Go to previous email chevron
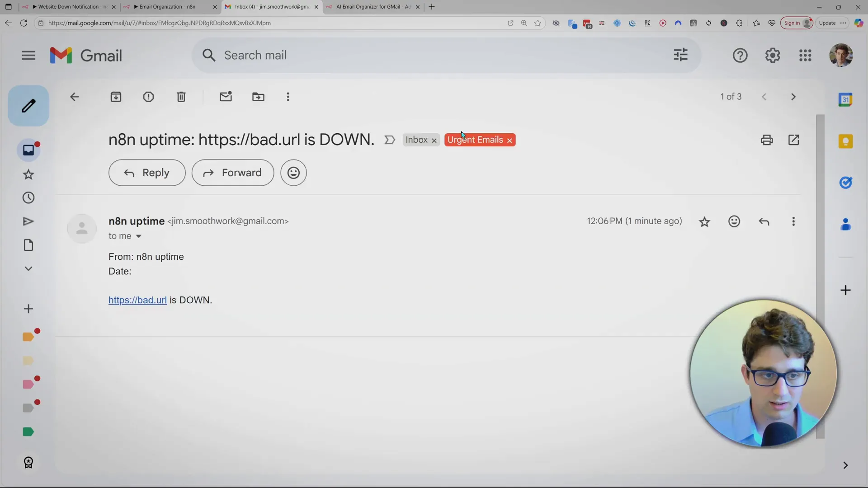Screen dimensions: 868x488 764,97
